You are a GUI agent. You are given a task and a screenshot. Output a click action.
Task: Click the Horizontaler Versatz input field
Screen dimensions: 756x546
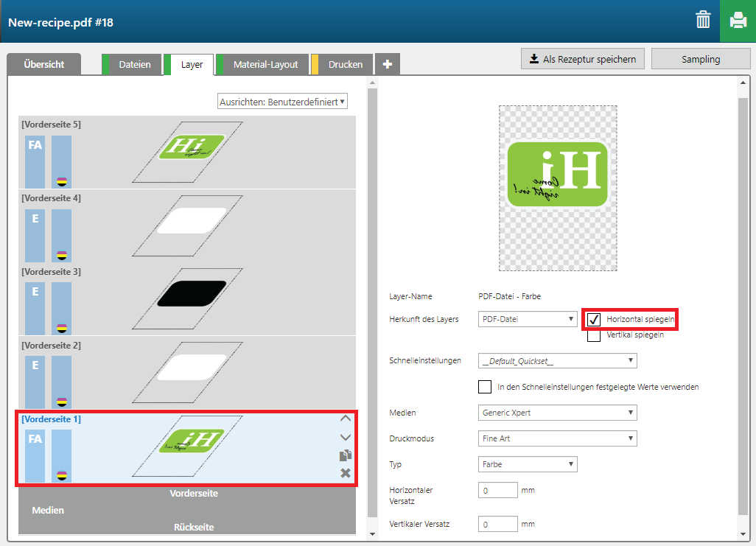click(x=498, y=490)
